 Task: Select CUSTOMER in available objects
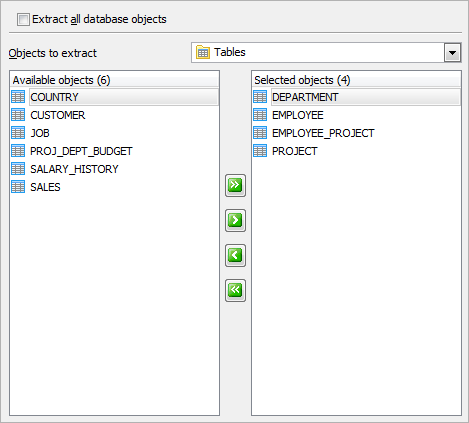coord(58,115)
